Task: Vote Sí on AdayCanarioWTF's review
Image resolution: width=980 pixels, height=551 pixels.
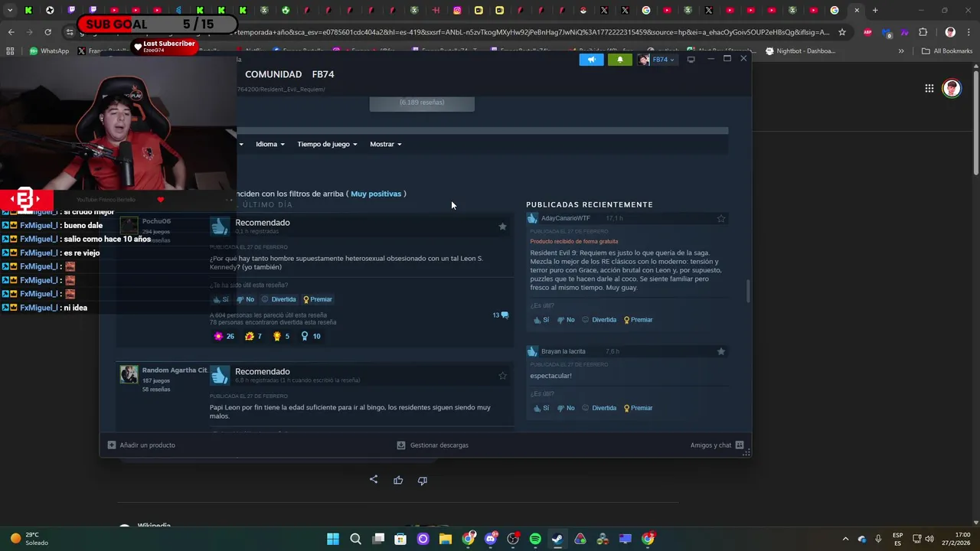Action: (x=541, y=320)
